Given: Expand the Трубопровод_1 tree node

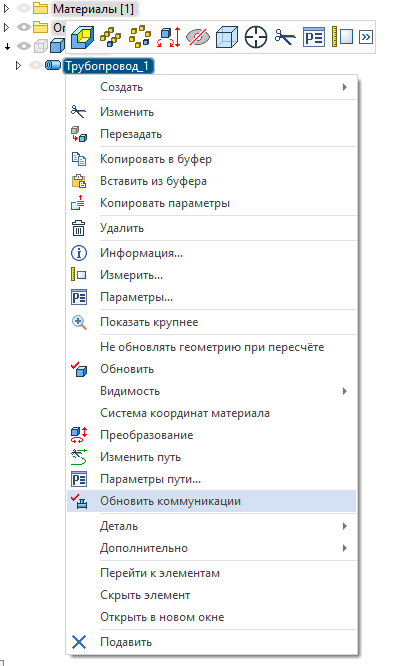Looking at the screenshot, I should coord(18,65).
